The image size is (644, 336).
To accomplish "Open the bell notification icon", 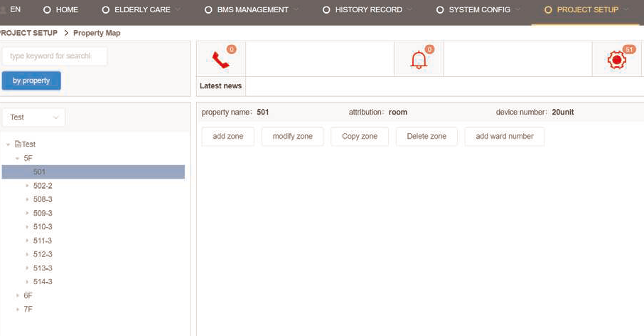I will (419, 60).
